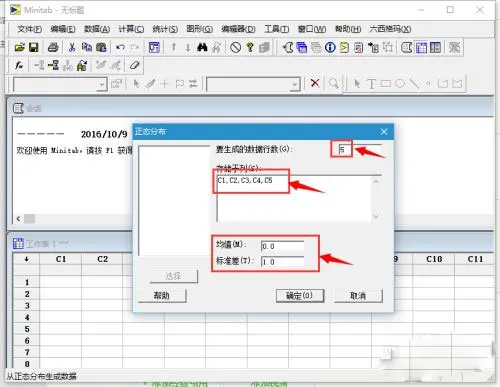Click the Show ReportPad icon
500x387 pixels.
[x=359, y=48]
